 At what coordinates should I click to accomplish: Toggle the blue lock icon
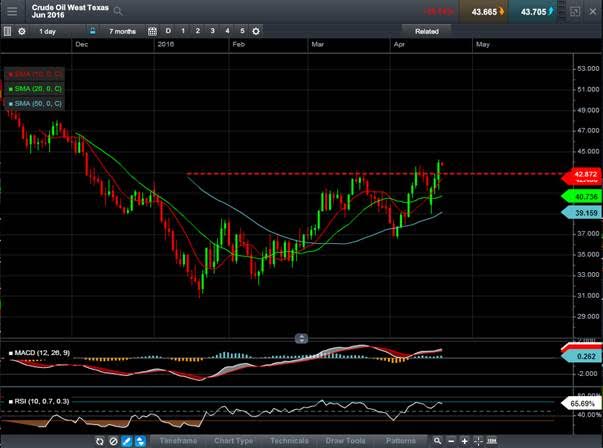[93, 31]
